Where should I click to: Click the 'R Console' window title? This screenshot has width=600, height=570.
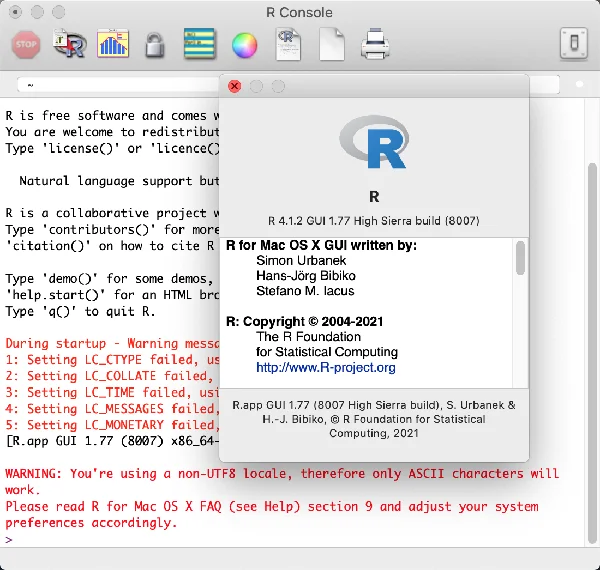[299, 13]
